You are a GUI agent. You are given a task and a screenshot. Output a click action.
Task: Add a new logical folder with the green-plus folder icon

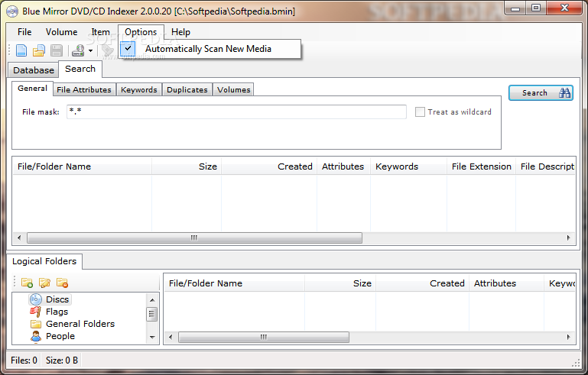[27, 283]
